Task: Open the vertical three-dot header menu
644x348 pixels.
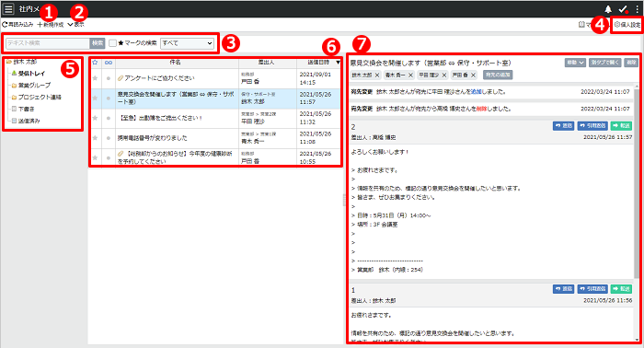Action: [x=637, y=9]
